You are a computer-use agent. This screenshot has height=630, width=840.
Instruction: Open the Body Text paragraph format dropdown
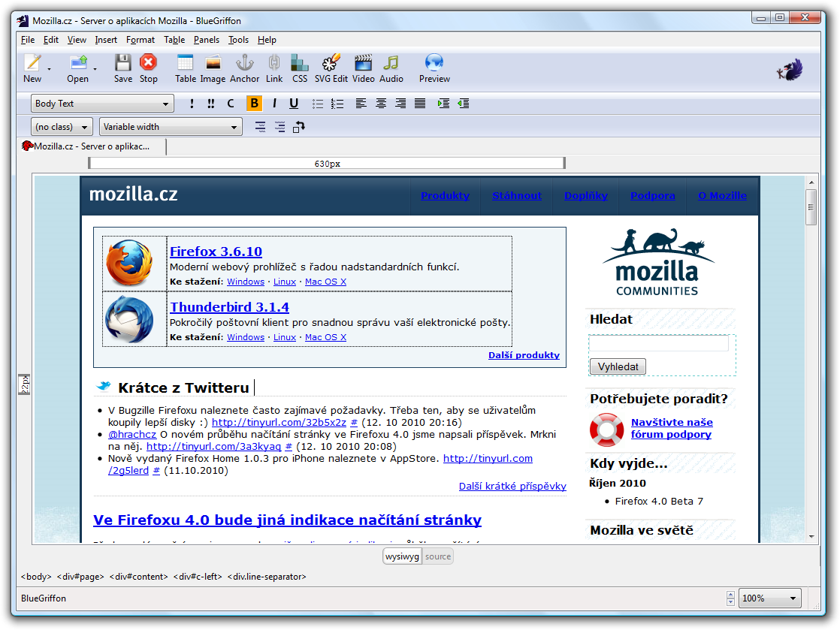click(102, 104)
